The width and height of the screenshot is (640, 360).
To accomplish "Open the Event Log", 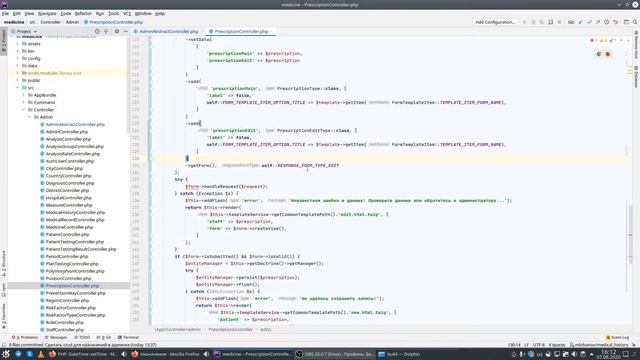I will tap(617, 338).
